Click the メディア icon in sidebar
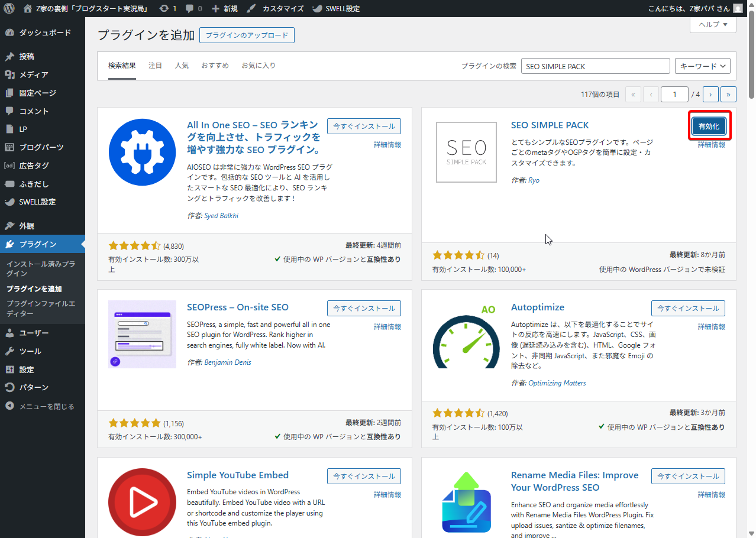 [x=9, y=74]
